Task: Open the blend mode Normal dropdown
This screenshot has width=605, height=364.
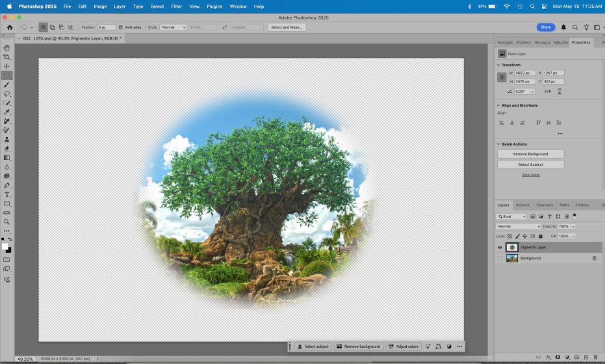Action: coord(519,227)
